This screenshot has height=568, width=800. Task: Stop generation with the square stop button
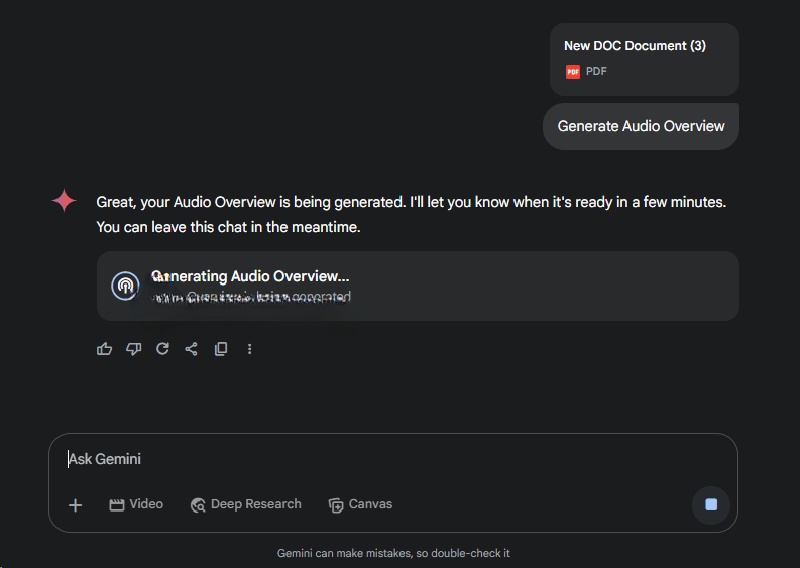(x=711, y=504)
